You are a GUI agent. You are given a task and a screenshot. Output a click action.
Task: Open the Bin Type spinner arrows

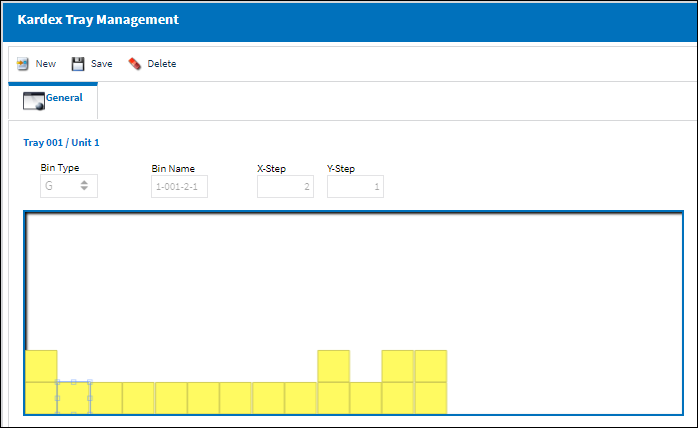[x=84, y=185]
